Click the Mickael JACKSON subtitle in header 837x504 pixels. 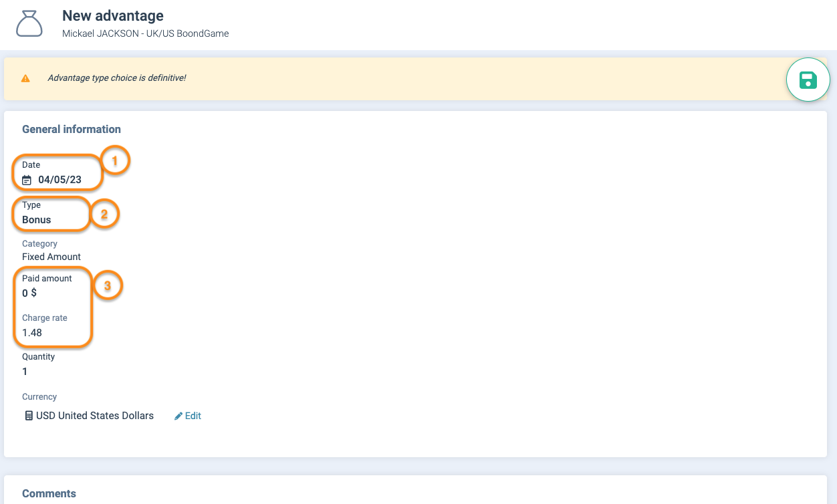[x=145, y=33]
